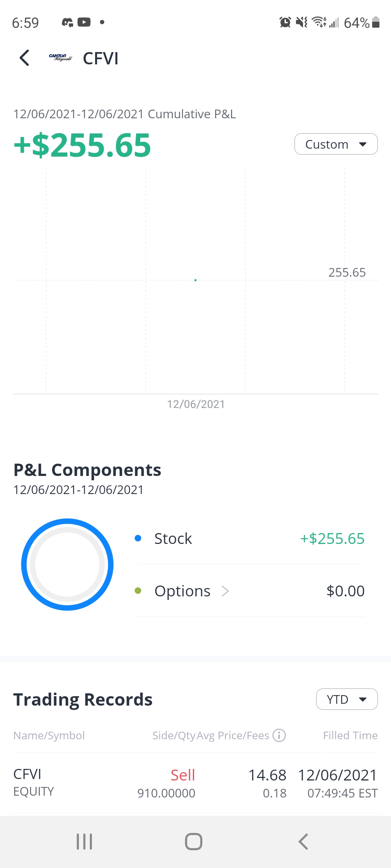
Task: Tap the Cantor Fitzgerald logo
Action: [x=60, y=58]
